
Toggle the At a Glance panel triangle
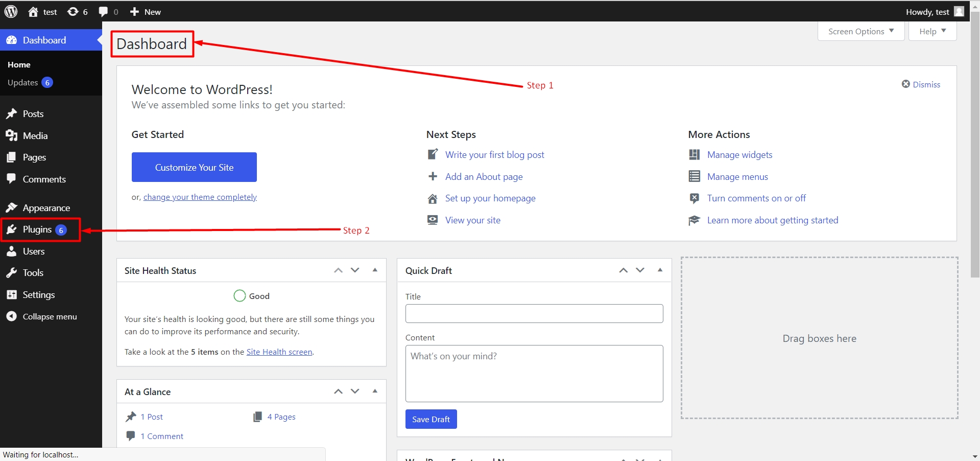pos(375,391)
